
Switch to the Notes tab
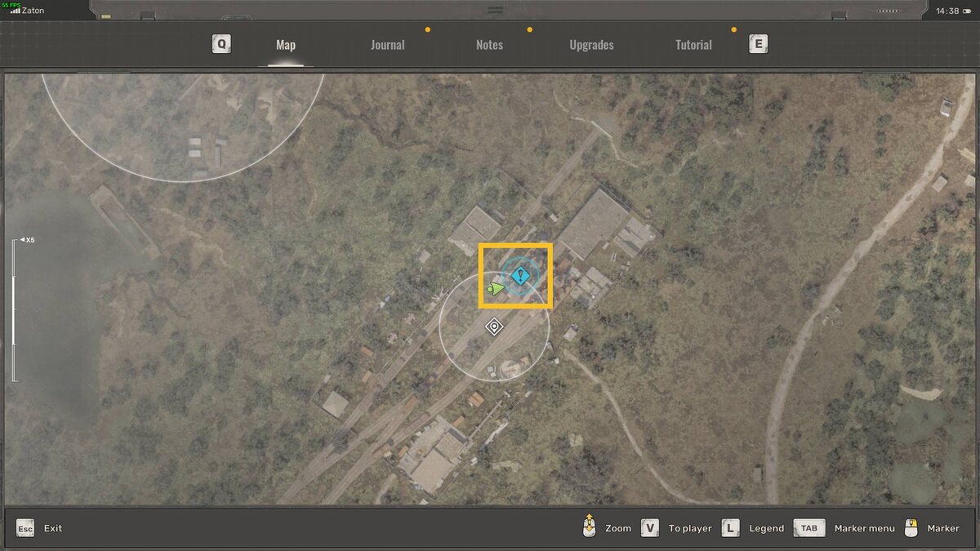click(489, 45)
